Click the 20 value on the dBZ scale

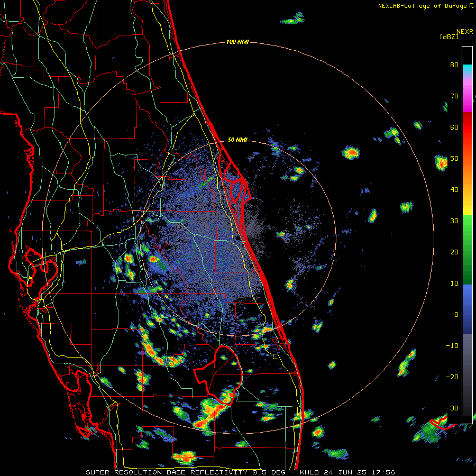[454, 252]
